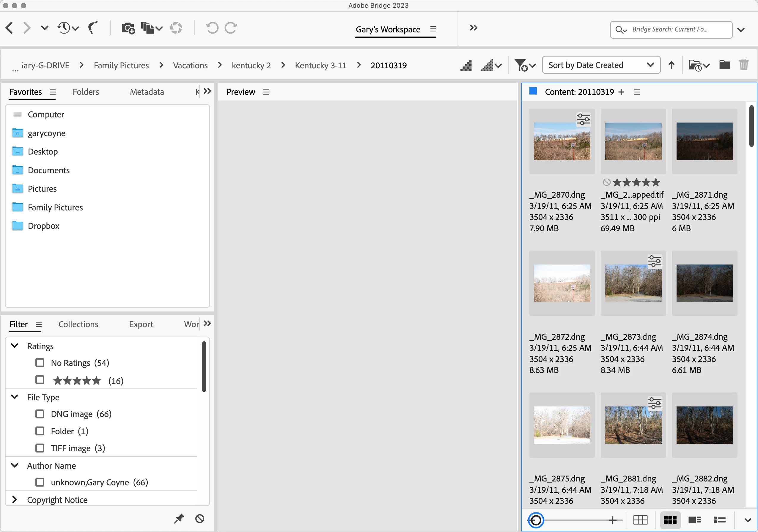This screenshot has width=758, height=532.
Task: Pin the current filter with pushpin
Action: point(179,519)
